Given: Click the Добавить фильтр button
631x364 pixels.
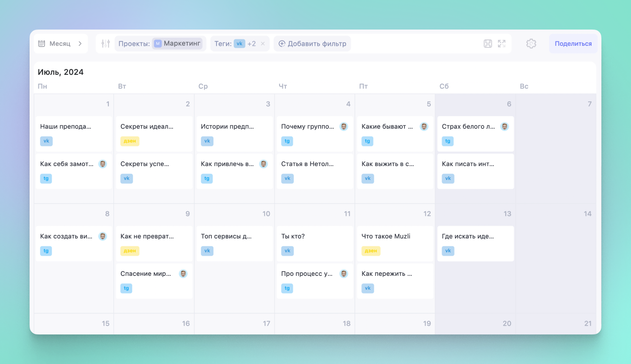Looking at the screenshot, I should tap(312, 44).
